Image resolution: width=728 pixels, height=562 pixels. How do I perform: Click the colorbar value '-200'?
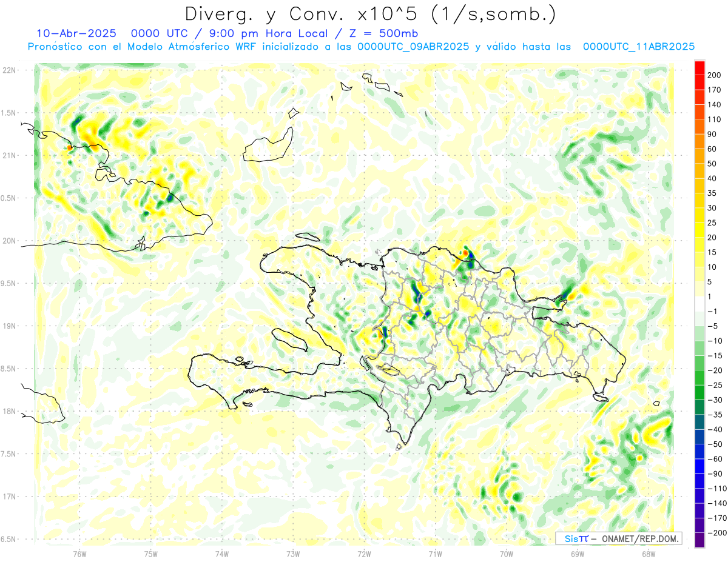717,533
